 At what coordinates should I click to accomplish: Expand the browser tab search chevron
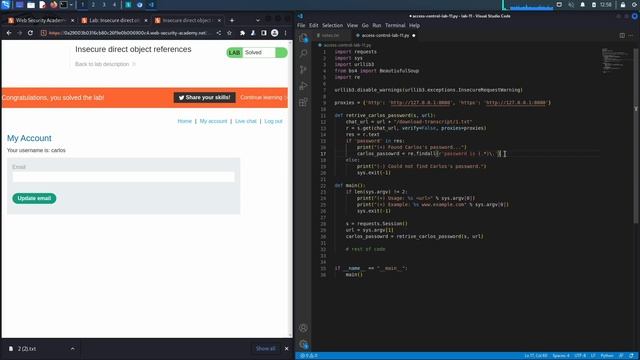[x=258, y=20]
